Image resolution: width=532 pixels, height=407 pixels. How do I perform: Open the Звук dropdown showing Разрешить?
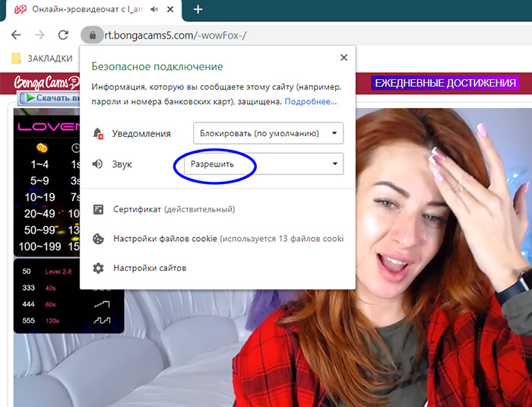258,164
